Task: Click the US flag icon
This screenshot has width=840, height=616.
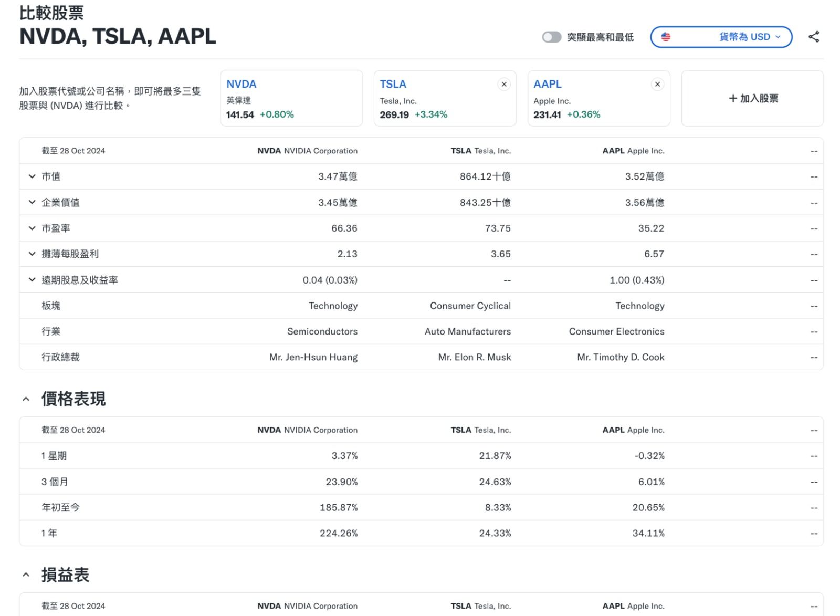Action: click(x=666, y=37)
